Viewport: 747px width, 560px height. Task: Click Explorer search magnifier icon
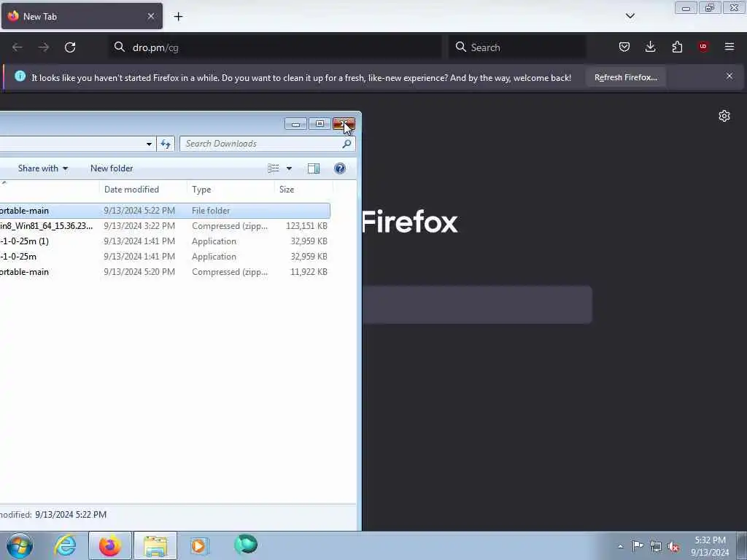347,144
